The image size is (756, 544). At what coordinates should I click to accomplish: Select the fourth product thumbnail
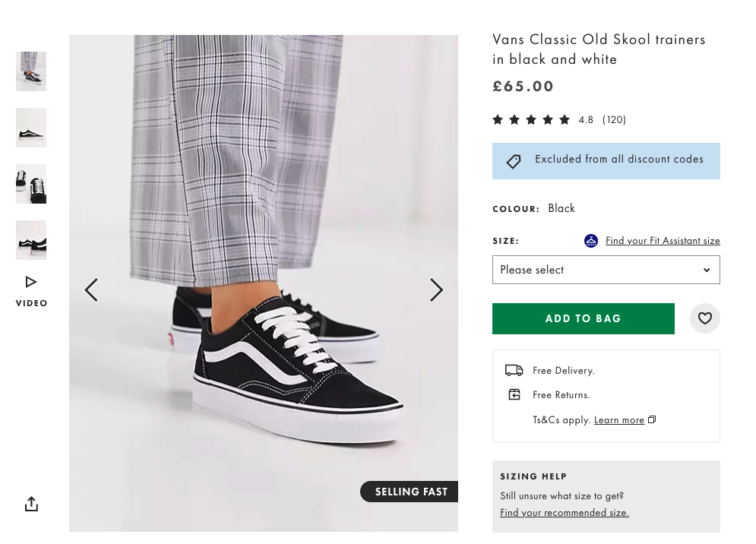coord(31,240)
